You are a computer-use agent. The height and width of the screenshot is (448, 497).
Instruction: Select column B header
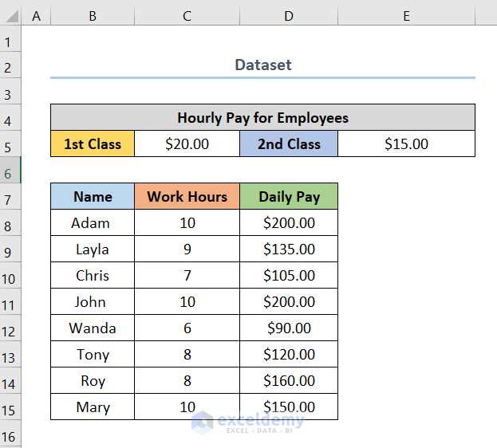[93, 15]
